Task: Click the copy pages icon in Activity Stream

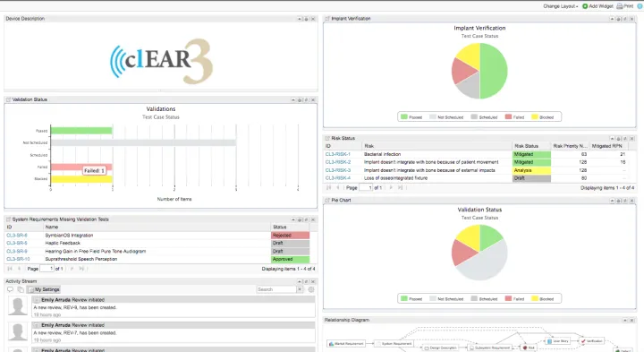Action: [x=21, y=289]
